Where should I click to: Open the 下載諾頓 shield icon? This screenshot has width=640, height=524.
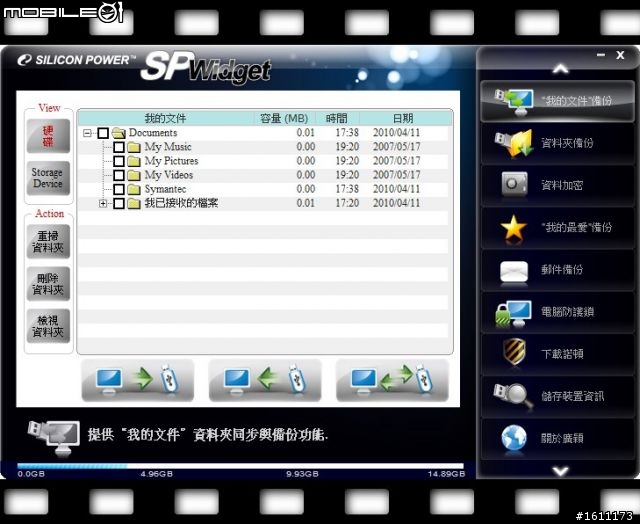click(x=513, y=352)
